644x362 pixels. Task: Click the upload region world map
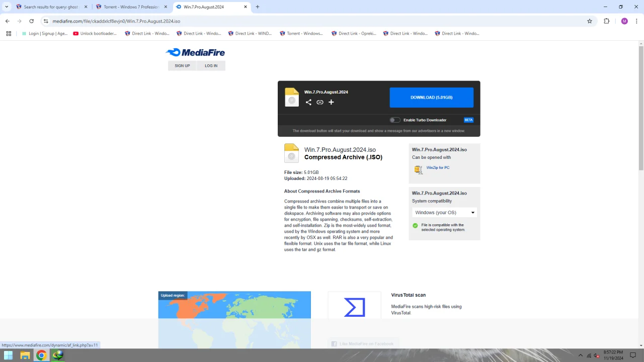tap(234, 320)
